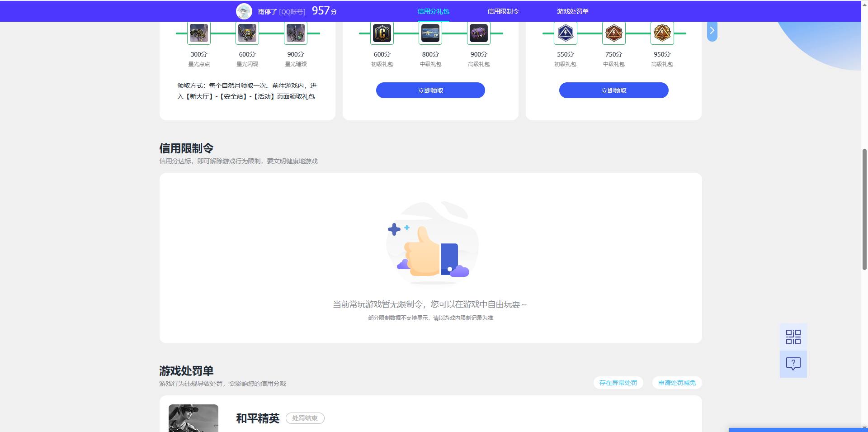Open the help question floating icon

click(x=793, y=364)
